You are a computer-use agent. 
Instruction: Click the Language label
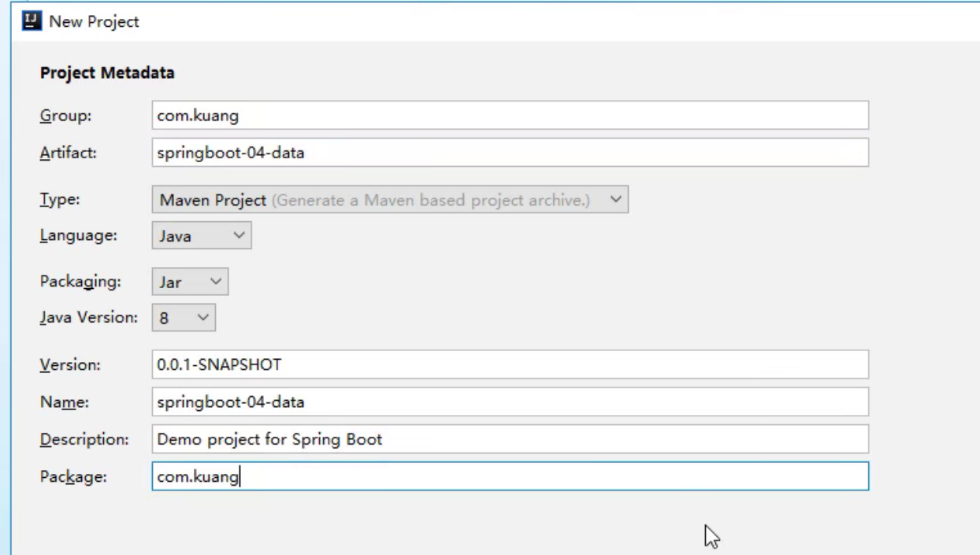coord(78,235)
